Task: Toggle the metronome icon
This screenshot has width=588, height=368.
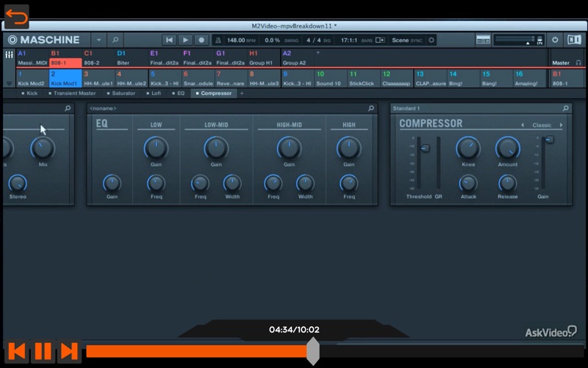Action: click(218, 40)
